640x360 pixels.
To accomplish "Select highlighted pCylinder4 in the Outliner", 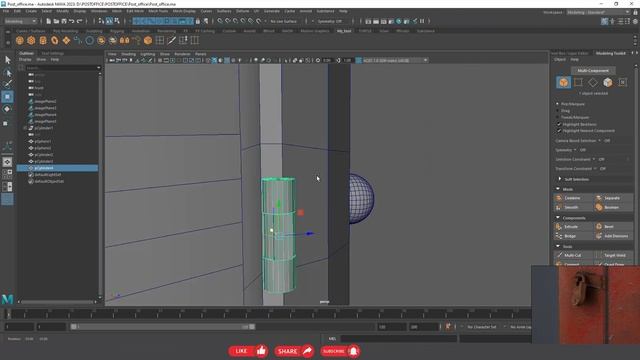I will 57,168.
